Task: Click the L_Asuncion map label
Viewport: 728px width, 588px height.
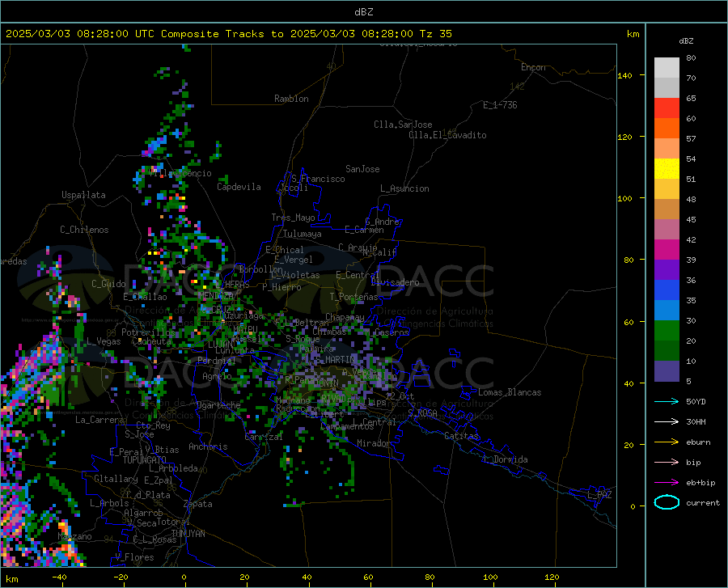Action: 404,188
